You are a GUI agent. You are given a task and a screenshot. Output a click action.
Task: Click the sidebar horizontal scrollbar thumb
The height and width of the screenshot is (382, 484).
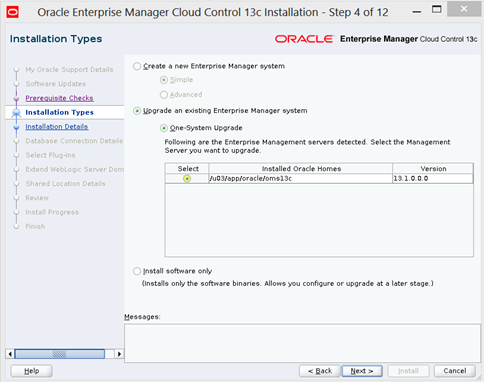[59, 354]
